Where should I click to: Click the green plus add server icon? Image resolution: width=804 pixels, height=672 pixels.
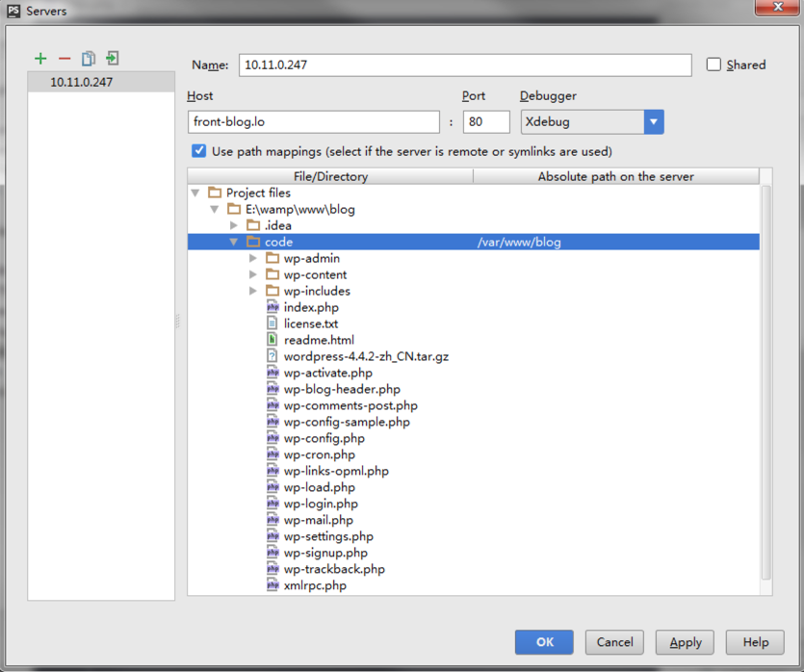(x=40, y=59)
